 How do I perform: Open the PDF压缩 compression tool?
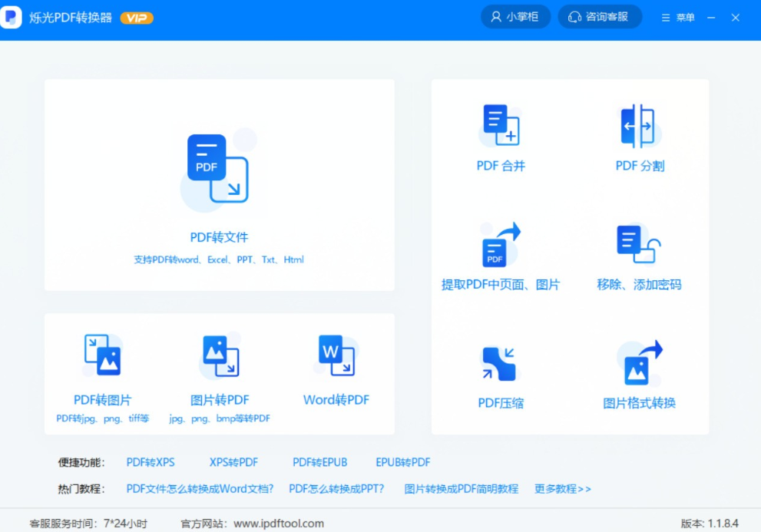[500, 376]
